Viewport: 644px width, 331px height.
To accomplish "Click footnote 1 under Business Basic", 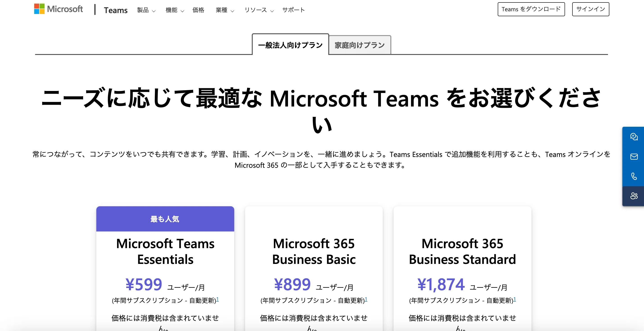I will tap(366, 299).
